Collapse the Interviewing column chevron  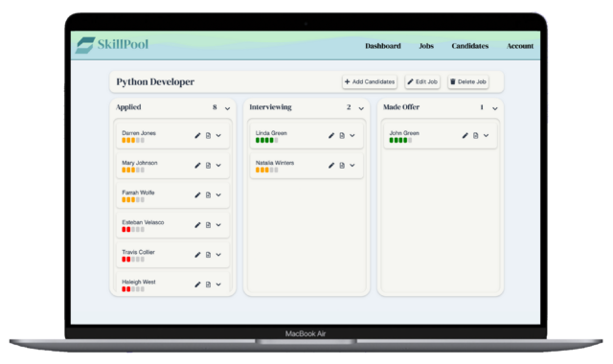(x=361, y=108)
